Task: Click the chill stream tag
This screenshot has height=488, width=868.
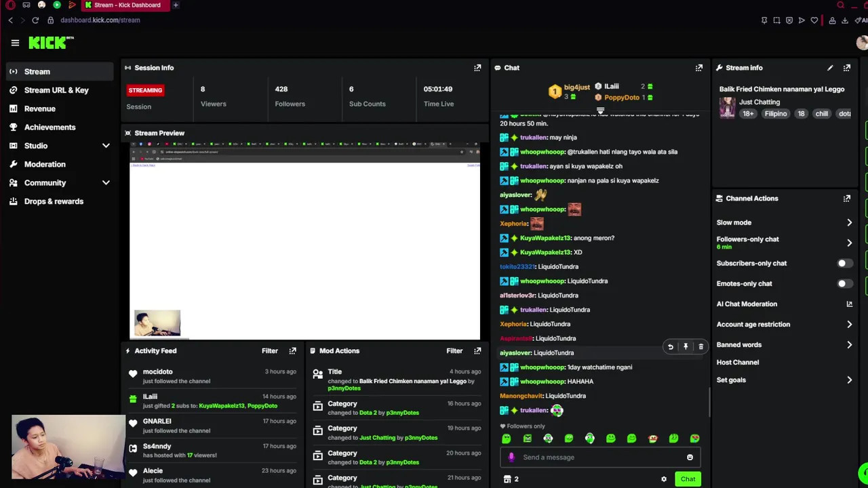Action: pyautogui.click(x=821, y=114)
